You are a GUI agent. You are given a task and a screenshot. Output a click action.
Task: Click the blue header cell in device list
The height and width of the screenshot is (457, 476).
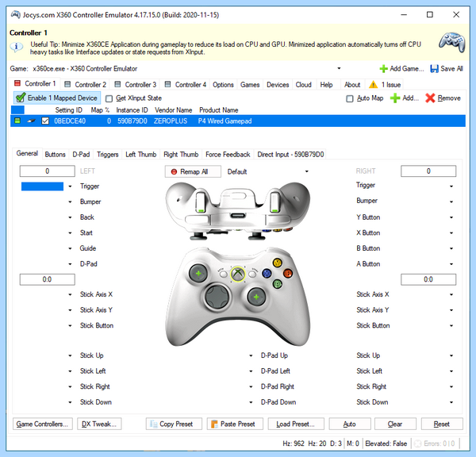click(17, 110)
